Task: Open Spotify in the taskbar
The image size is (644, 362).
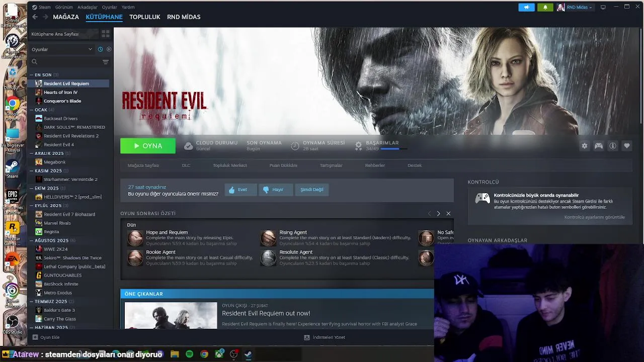Action: [x=189, y=354]
